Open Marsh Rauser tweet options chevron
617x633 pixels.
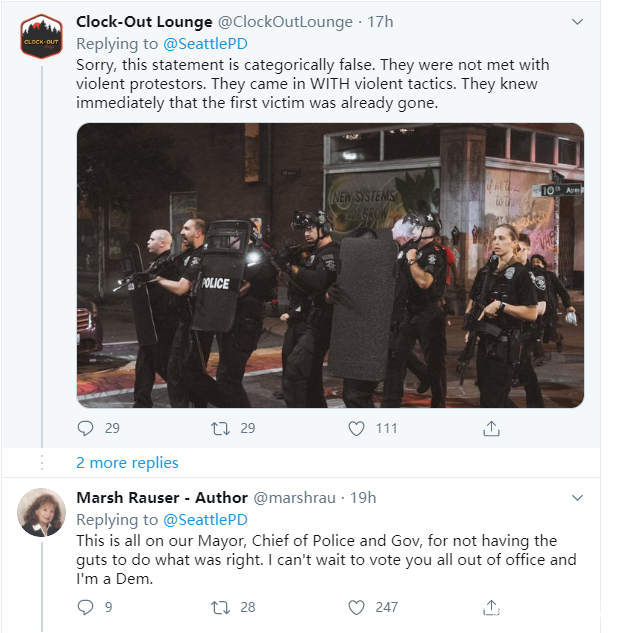577,497
